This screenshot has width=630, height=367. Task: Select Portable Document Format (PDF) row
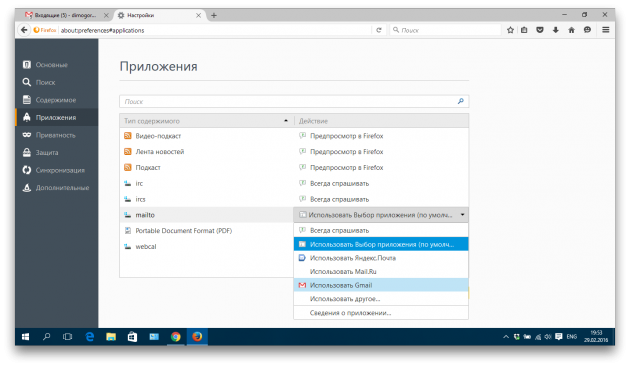point(207,231)
